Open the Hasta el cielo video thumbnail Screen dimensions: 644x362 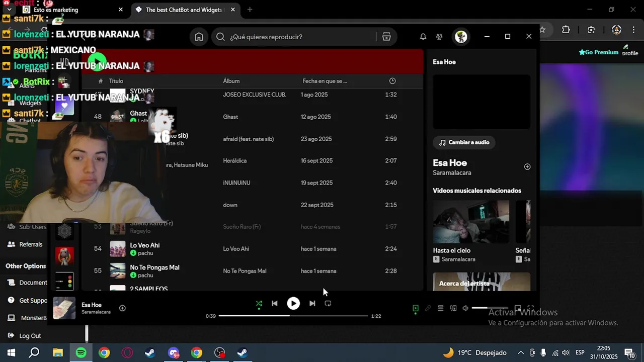click(471, 222)
